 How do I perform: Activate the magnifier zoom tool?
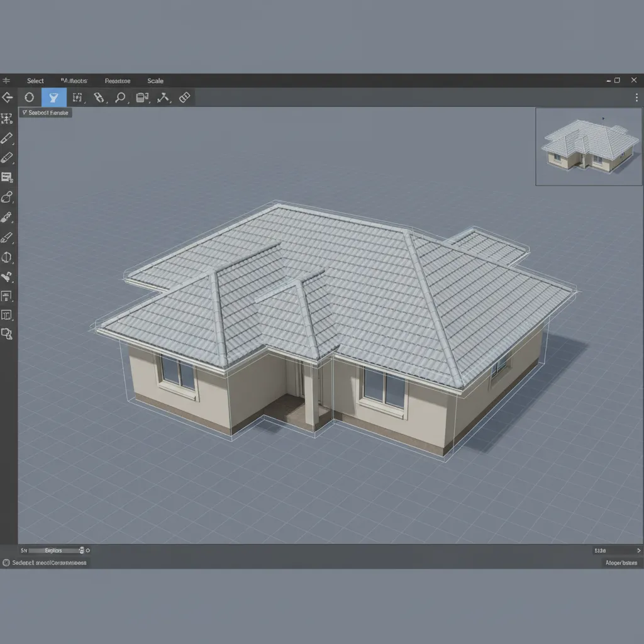pyautogui.click(x=120, y=97)
